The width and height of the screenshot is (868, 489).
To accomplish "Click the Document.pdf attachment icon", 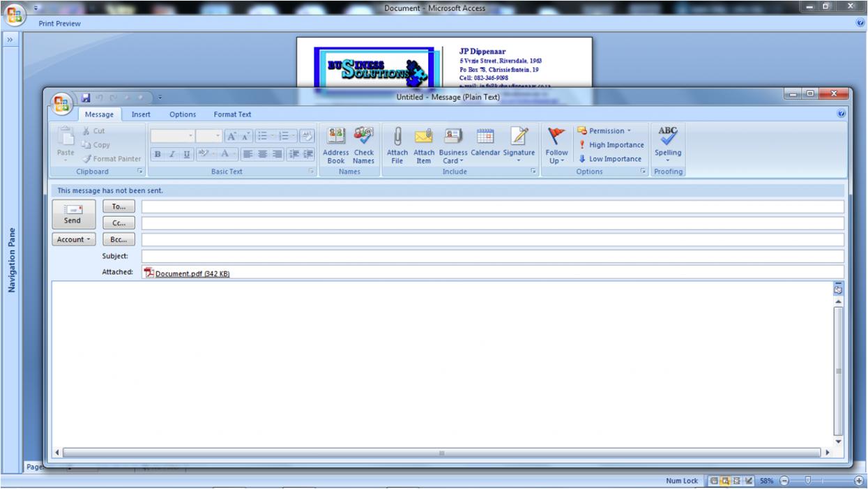I will [148, 273].
